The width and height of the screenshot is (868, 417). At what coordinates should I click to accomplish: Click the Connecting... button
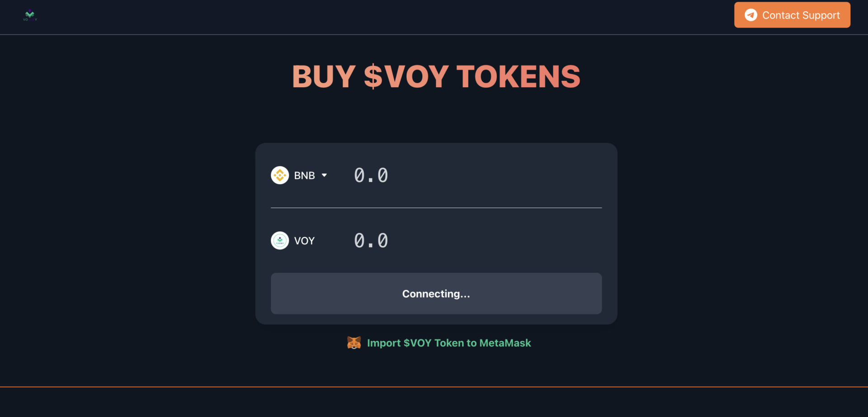coord(436,294)
